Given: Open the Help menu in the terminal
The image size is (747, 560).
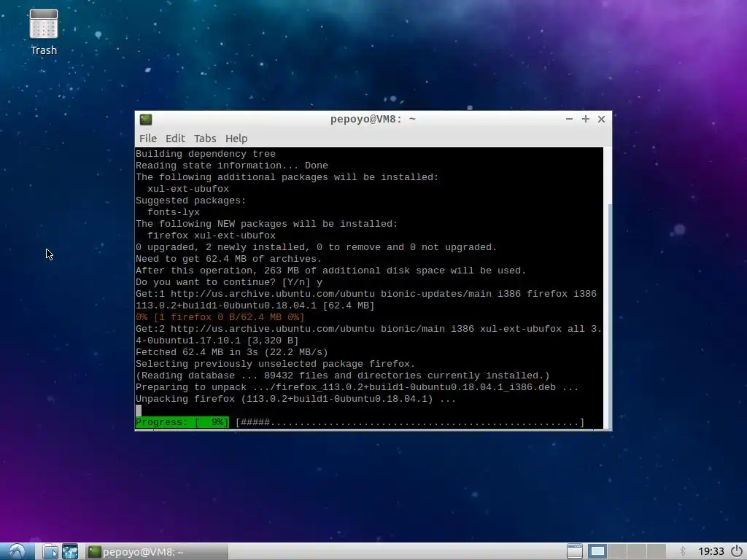Looking at the screenshot, I should (x=236, y=139).
